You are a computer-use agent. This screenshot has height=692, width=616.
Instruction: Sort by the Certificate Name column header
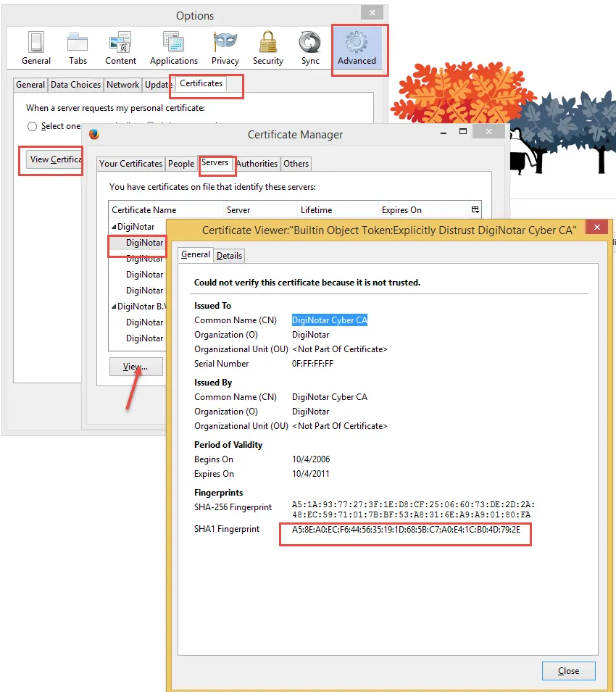tap(166, 210)
